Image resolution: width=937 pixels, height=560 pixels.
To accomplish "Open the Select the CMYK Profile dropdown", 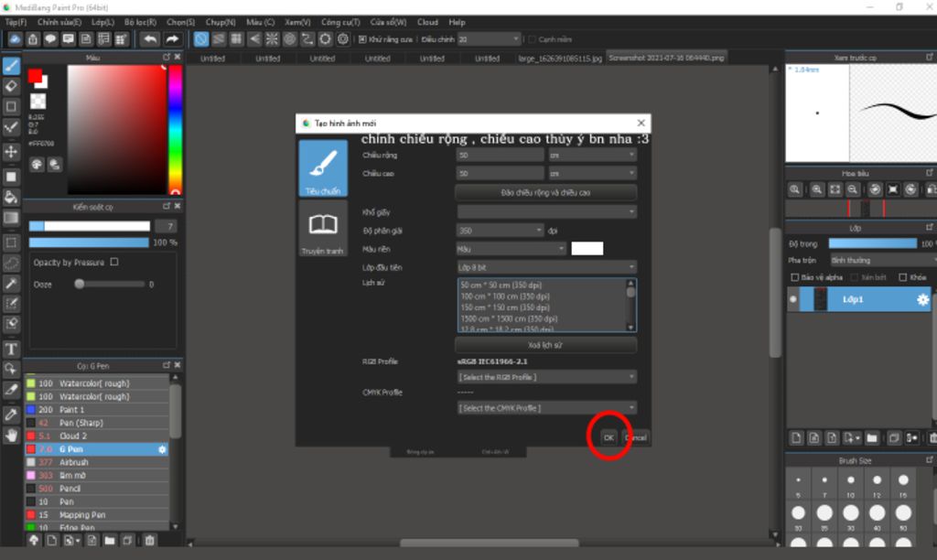I will point(547,408).
